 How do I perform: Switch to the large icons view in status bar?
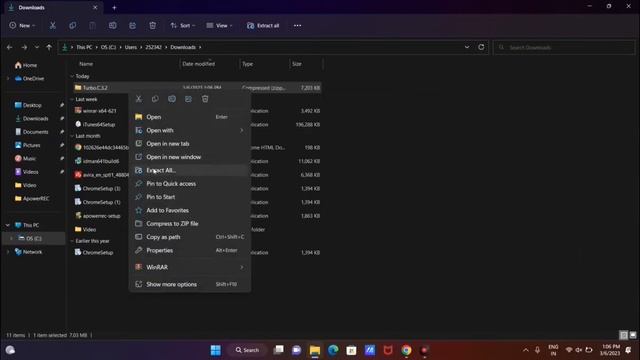633,335
